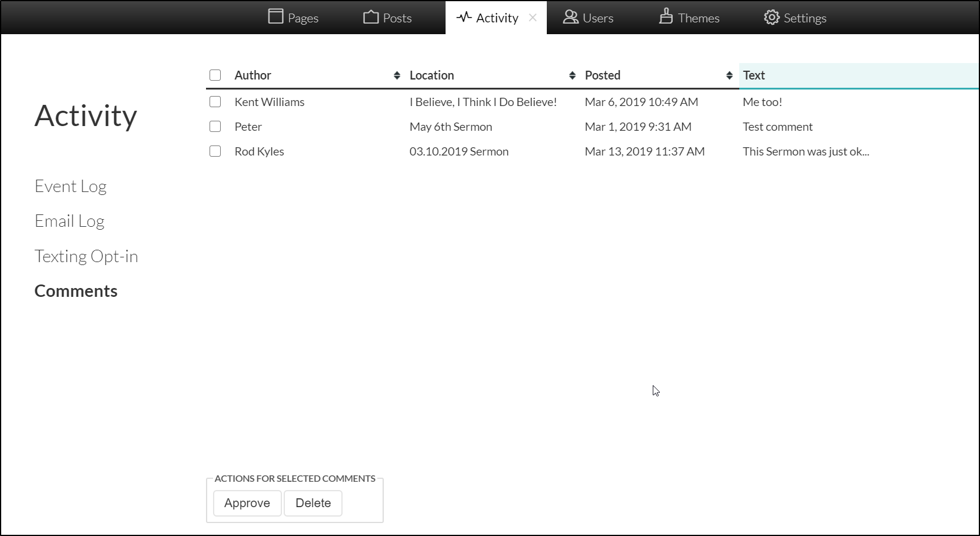Click the Activity pulse icon
This screenshot has width=980, height=536.
click(x=464, y=17)
